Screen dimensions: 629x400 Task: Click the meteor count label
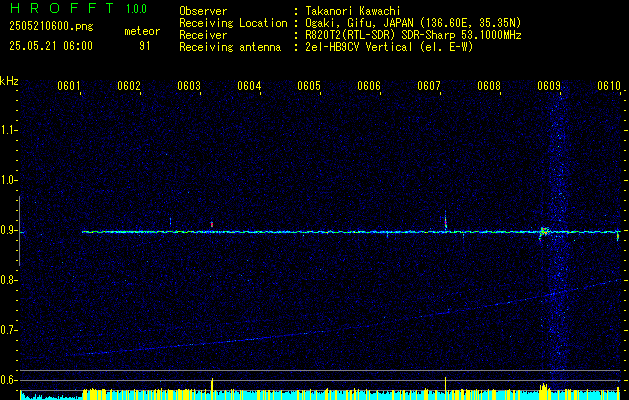coord(142,31)
